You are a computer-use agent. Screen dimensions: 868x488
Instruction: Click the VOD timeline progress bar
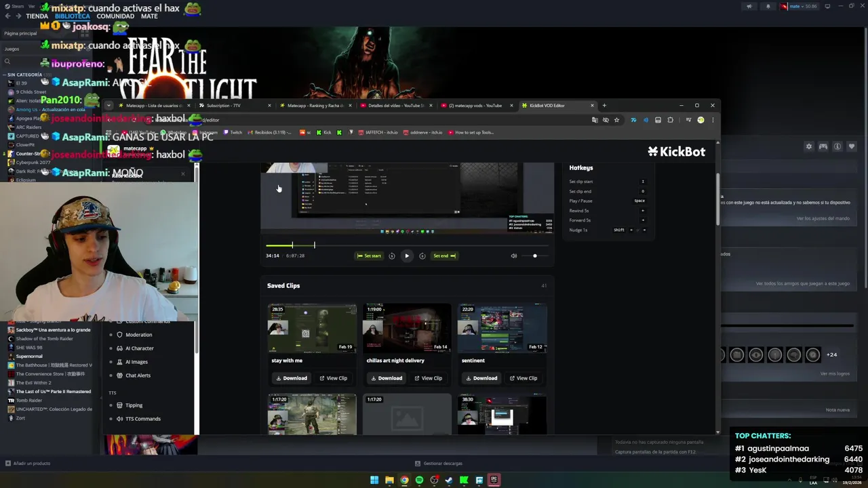(x=407, y=245)
